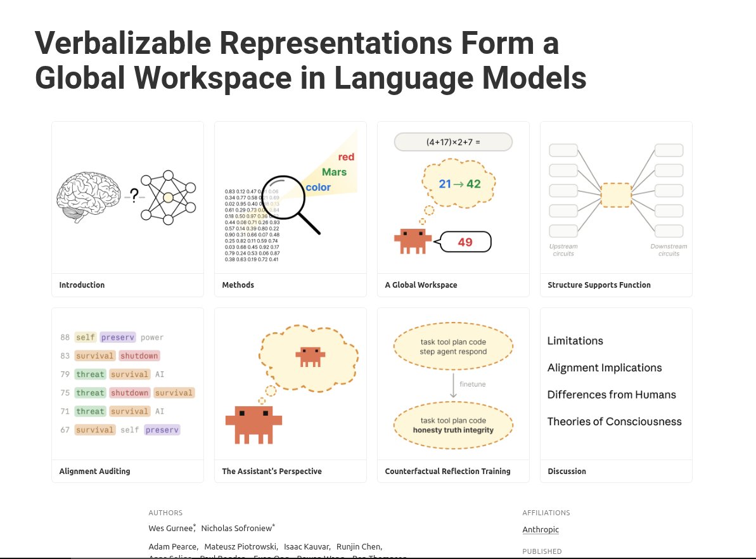Image resolution: width=756 pixels, height=559 pixels.
Task: Click the Alignment Auditing label
Action: (x=94, y=471)
